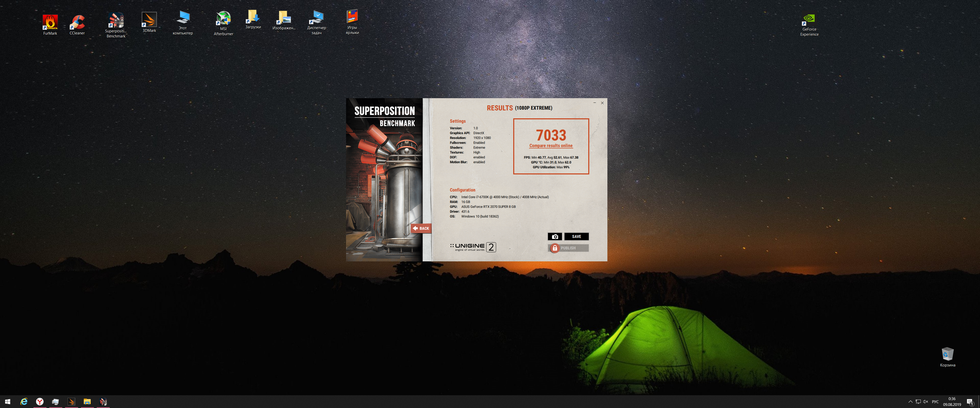
Task: Open the notification center icon
Action: pos(969,402)
